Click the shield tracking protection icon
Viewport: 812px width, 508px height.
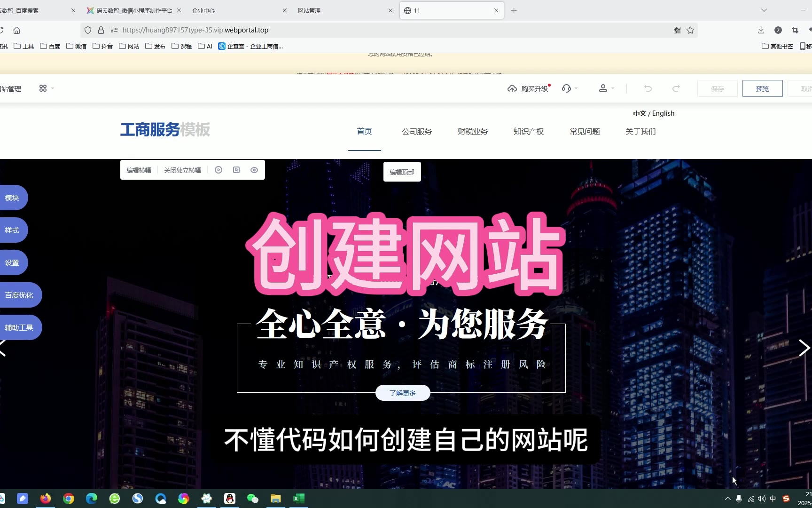[x=88, y=30]
